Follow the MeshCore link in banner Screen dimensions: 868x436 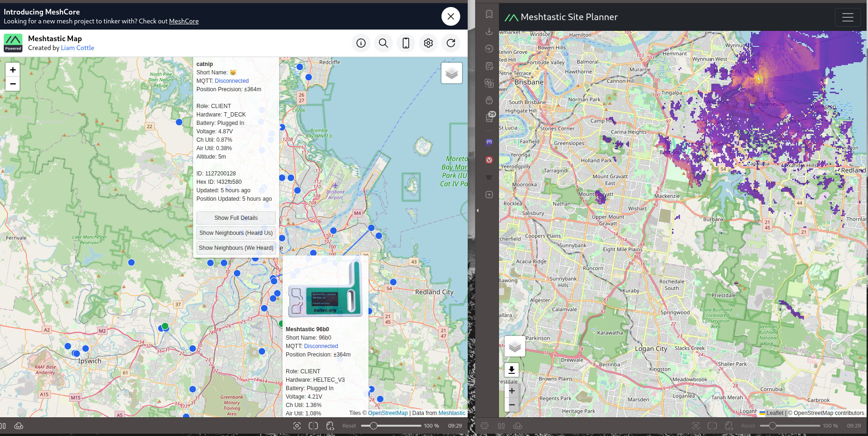point(184,21)
